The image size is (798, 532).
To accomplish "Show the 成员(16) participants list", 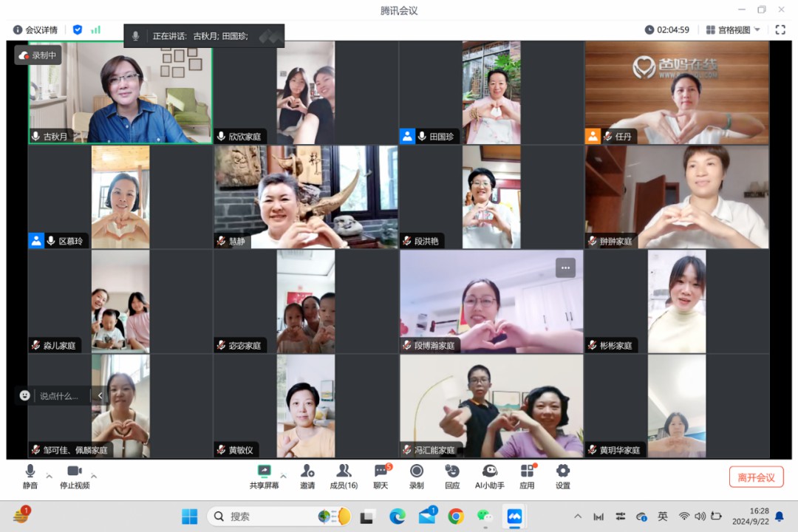I will tap(344, 471).
